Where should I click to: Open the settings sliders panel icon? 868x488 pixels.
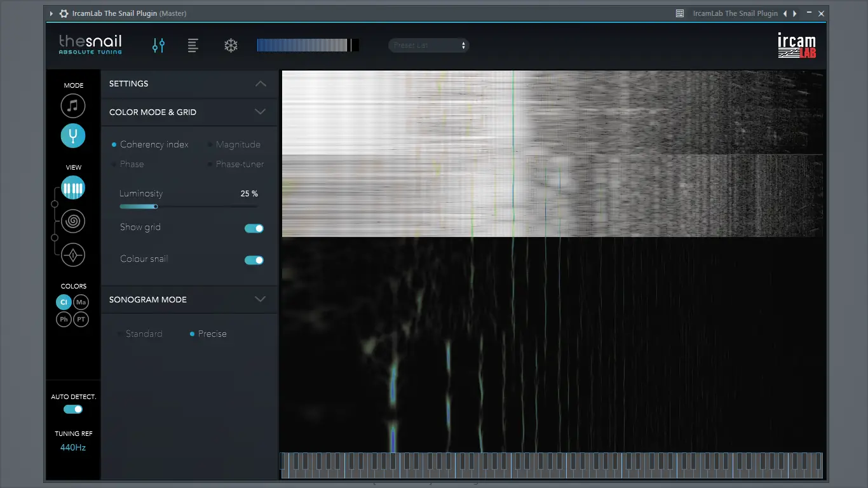(158, 45)
